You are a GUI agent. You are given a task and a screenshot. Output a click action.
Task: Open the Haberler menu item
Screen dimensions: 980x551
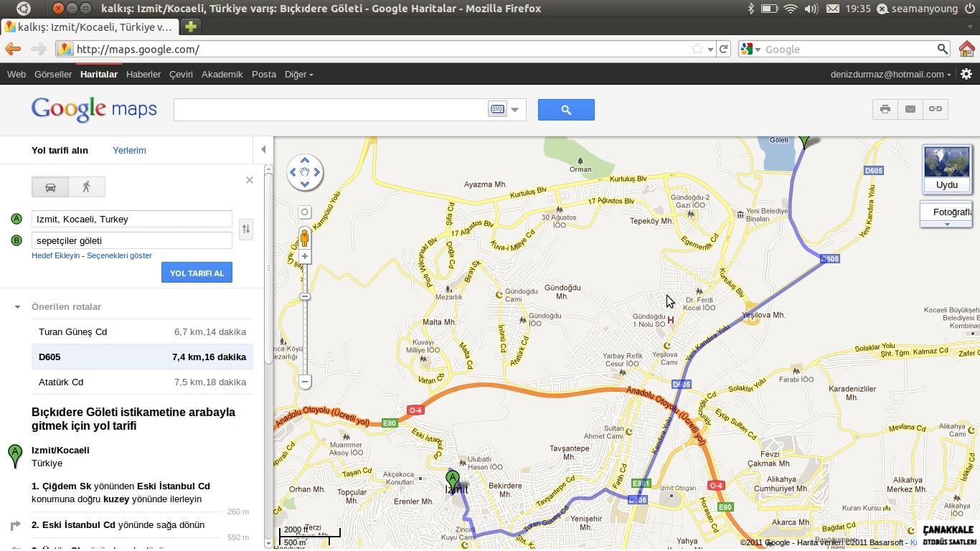pos(143,74)
